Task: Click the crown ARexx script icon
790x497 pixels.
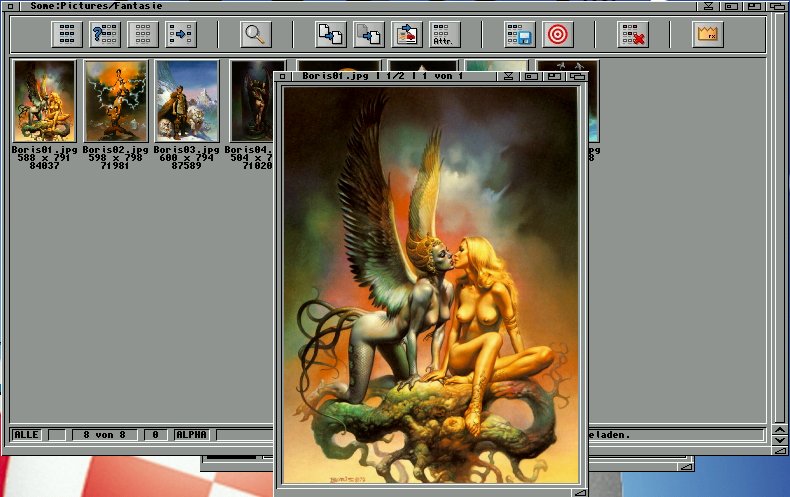Action: 708,34
